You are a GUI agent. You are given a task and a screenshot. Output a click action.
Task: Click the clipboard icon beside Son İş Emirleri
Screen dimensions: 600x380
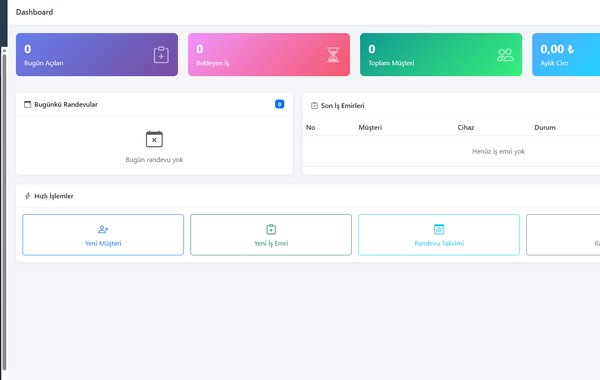tap(314, 106)
